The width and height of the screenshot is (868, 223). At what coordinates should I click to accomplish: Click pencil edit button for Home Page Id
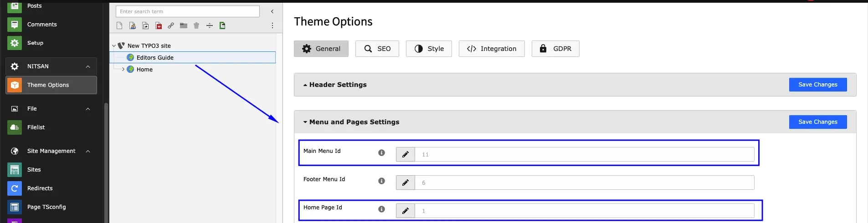click(x=406, y=211)
